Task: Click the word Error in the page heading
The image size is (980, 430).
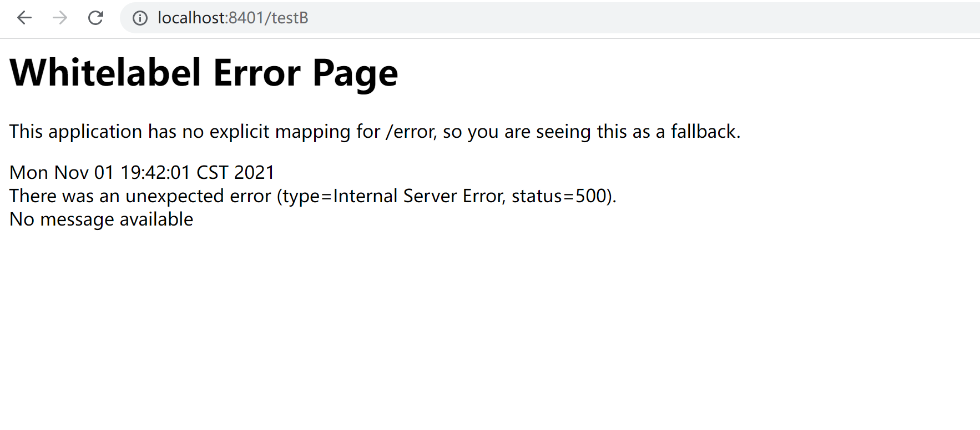Action: pos(257,72)
